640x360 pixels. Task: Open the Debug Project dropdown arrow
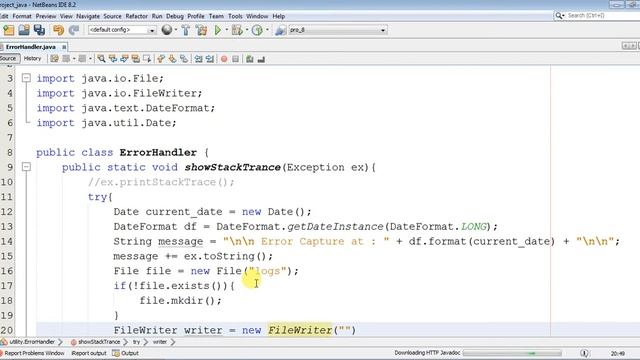click(x=247, y=30)
